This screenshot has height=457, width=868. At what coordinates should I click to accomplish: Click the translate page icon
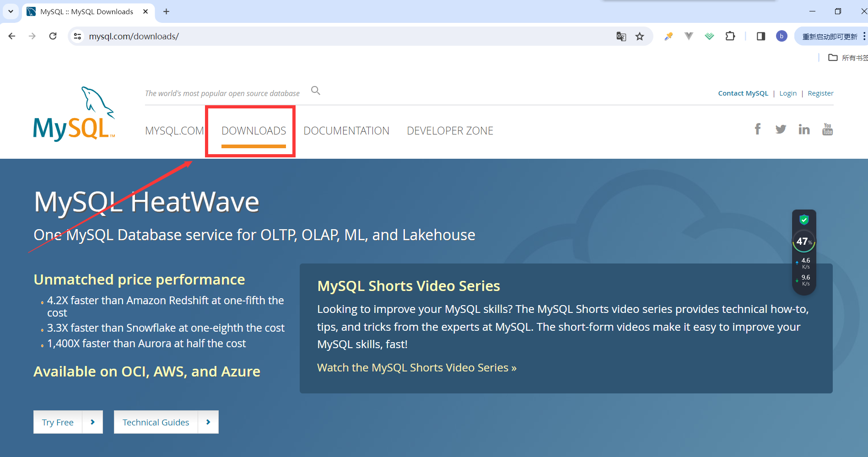(621, 36)
